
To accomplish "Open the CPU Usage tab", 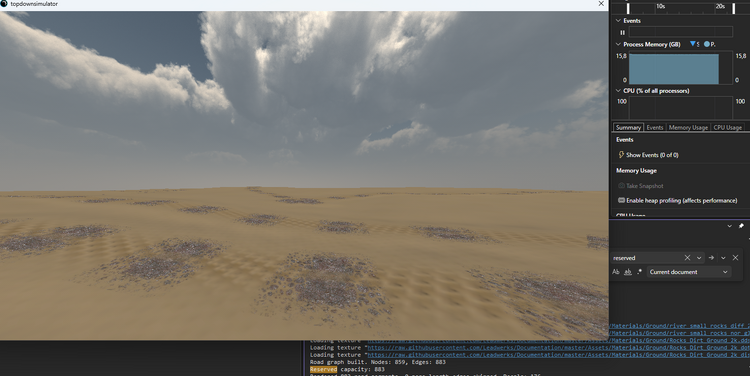I will 728,127.
